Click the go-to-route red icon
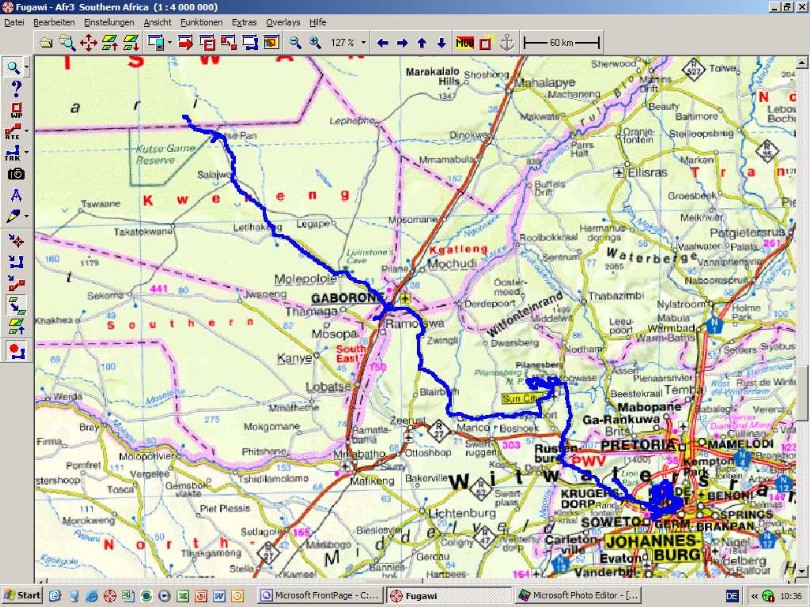Image resolution: width=810 pixels, height=607 pixels. tap(16, 284)
